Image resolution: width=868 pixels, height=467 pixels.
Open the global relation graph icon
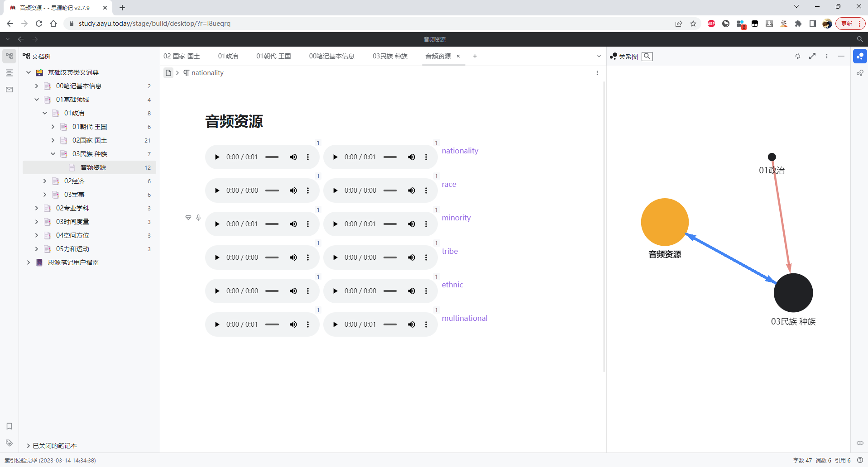coord(860,72)
